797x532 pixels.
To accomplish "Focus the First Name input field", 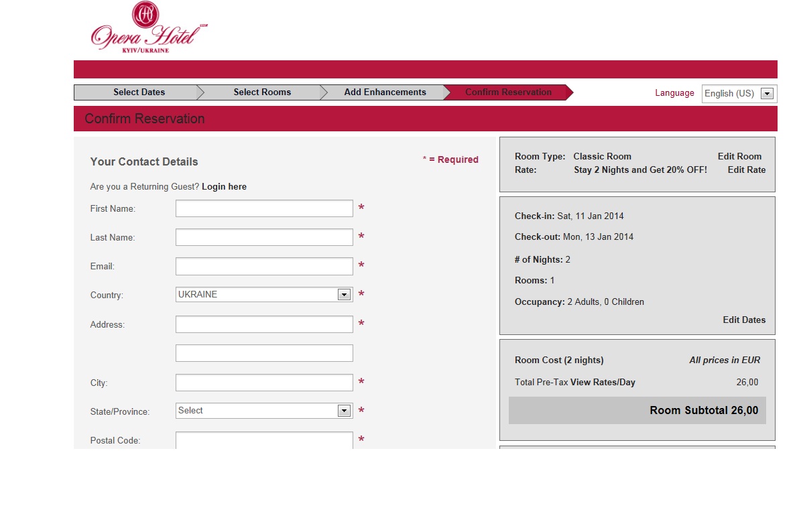I will click(x=264, y=208).
